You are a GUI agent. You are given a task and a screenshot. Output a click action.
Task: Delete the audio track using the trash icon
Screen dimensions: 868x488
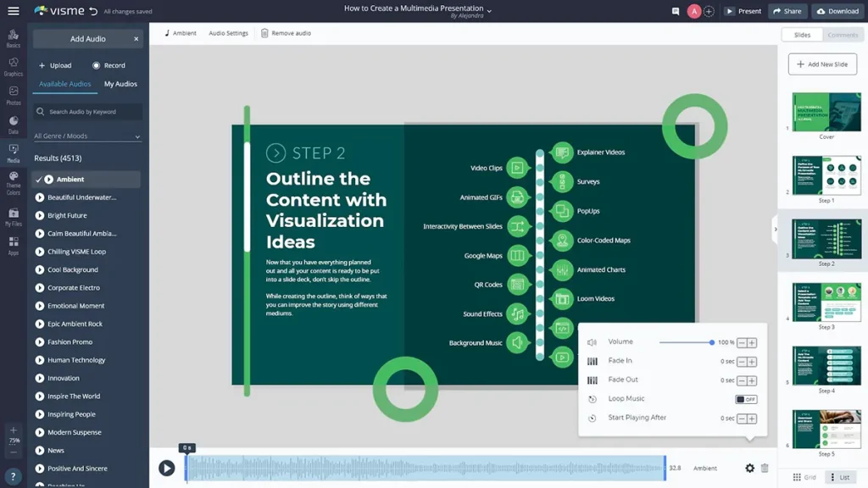point(766,467)
